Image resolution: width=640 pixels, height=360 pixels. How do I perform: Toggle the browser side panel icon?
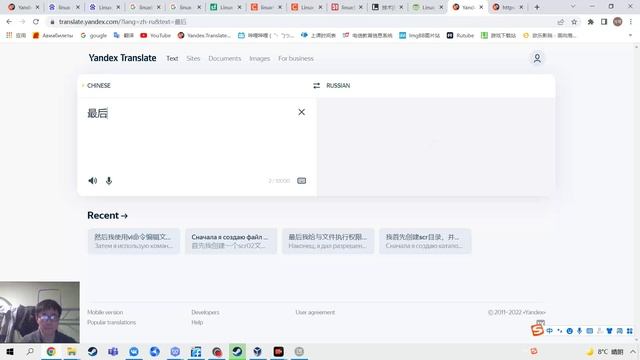(x=604, y=22)
